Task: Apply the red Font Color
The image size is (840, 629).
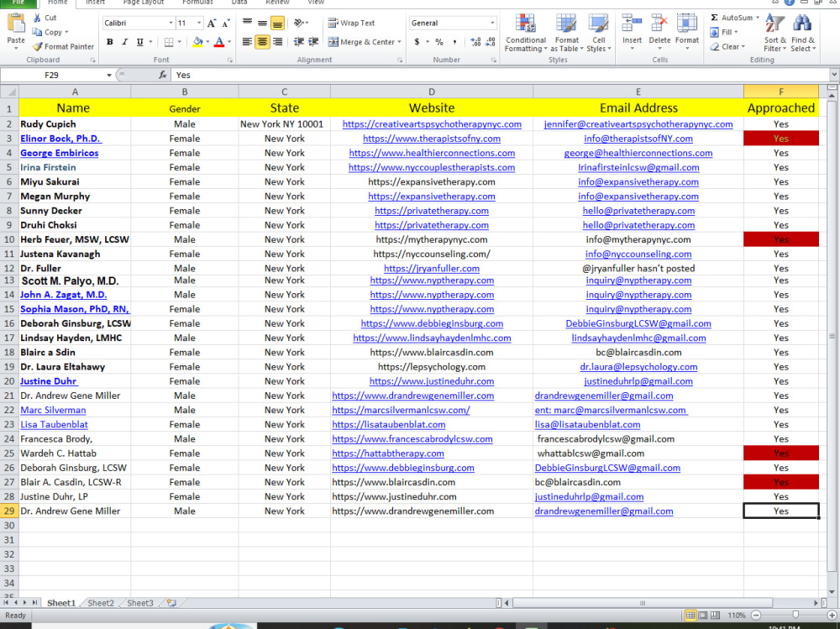Action: tap(219, 42)
